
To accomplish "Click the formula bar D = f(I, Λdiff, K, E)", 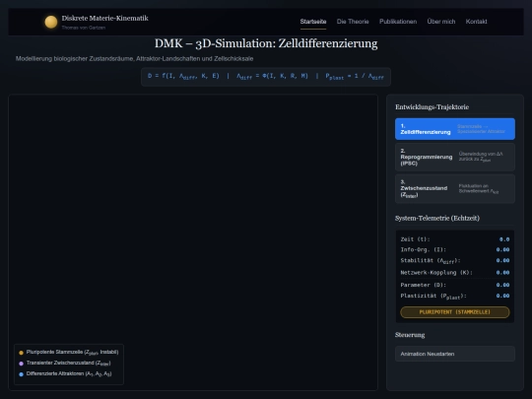I will point(266,77).
